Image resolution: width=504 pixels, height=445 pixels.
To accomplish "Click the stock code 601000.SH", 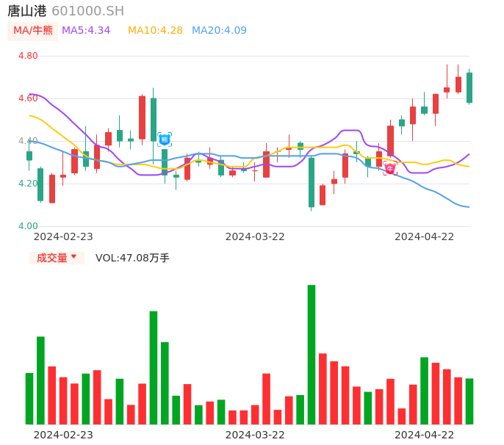I will coord(87,11).
